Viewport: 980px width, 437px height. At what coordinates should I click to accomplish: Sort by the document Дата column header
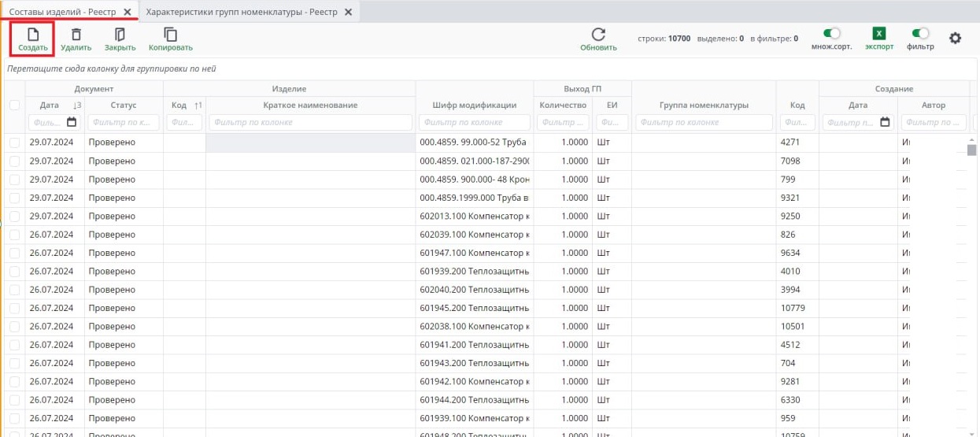50,105
